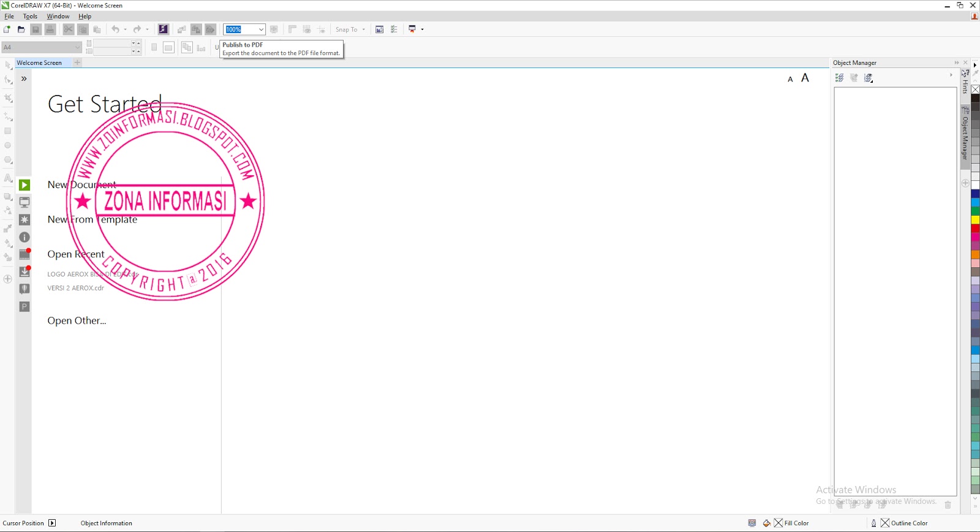Screen dimensions: 980x532
Task: Select the red swatch in color palette
Action: (975, 228)
